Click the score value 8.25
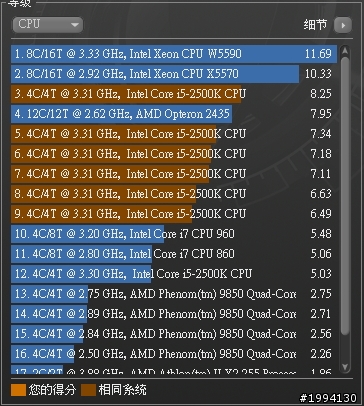Image resolution: width=364 pixels, height=406 pixels. coord(321,94)
